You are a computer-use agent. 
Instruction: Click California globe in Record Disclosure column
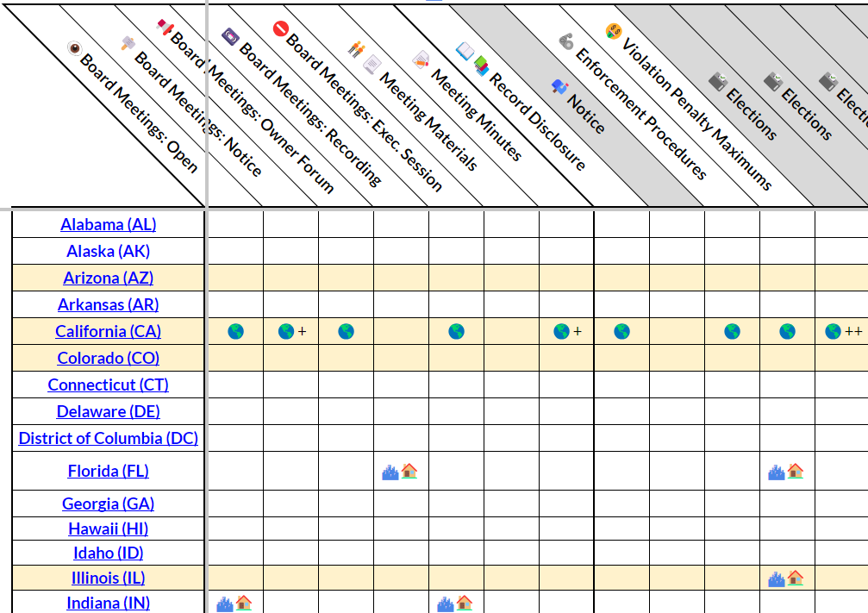(x=621, y=331)
